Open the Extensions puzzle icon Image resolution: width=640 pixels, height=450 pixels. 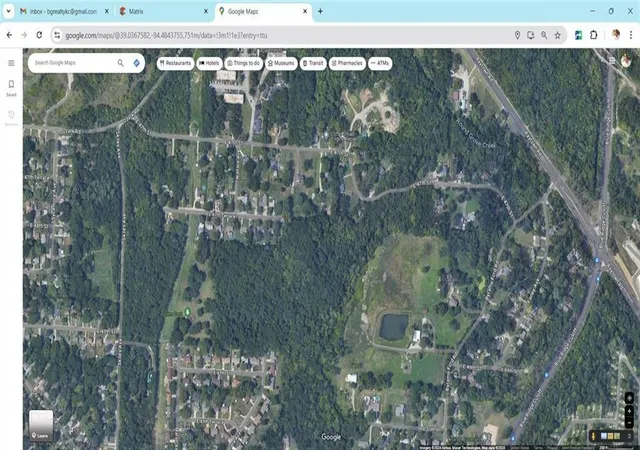(x=594, y=35)
